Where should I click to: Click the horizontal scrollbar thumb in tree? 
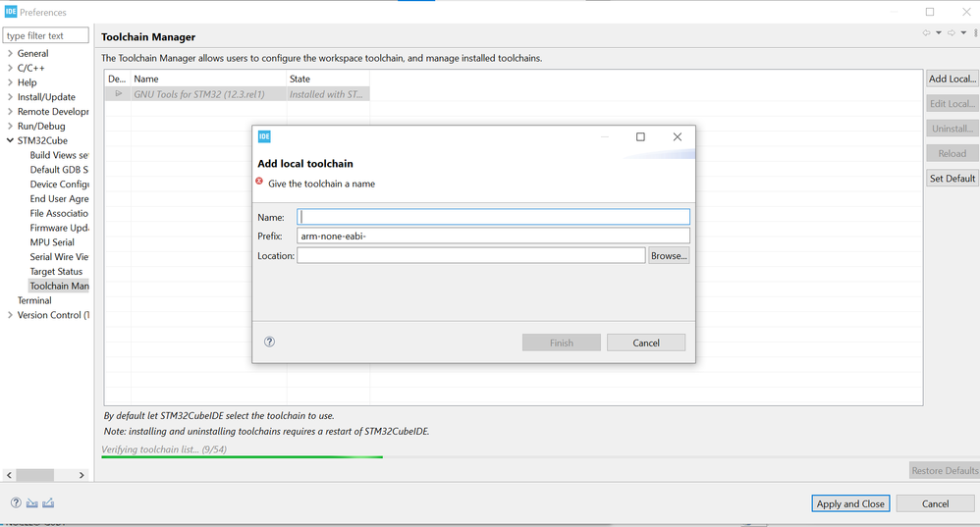(x=35, y=475)
